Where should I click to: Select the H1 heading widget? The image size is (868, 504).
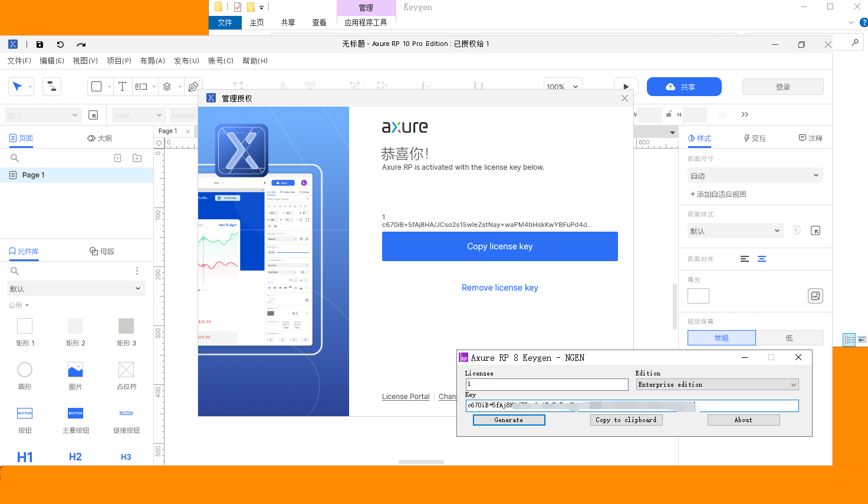[25, 457]
